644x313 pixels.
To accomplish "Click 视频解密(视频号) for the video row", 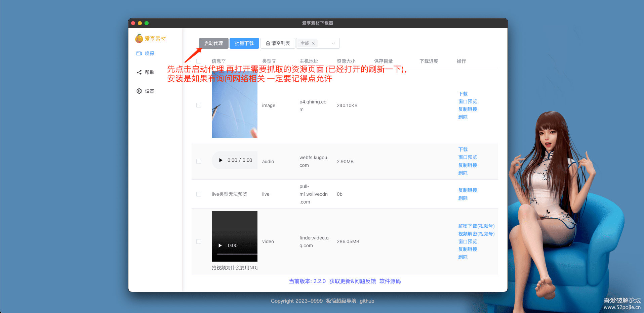I will [476, 234].
